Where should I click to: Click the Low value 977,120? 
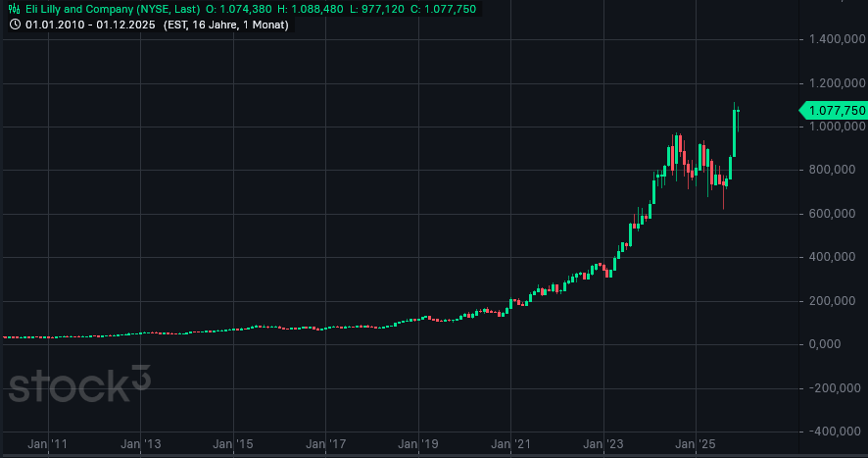click(x=380, y=8)
